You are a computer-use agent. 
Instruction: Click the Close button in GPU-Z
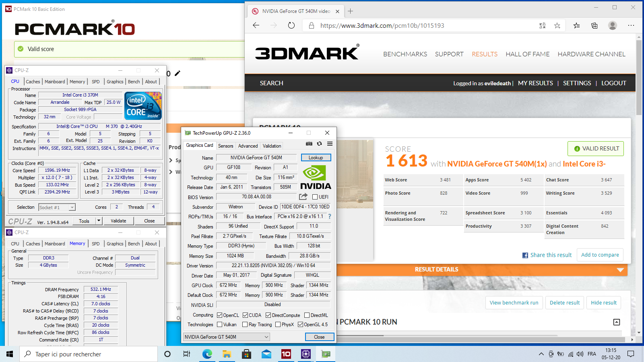(319, 337)
